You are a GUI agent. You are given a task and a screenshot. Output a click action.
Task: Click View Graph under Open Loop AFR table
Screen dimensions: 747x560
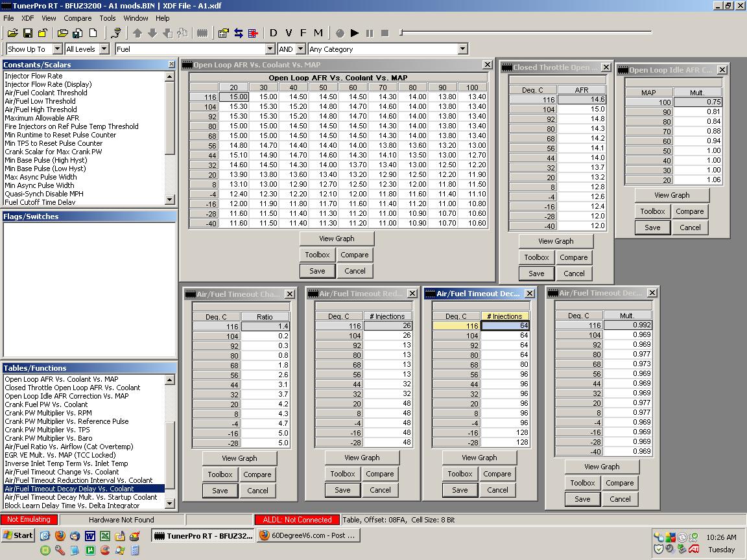point(337,239)
